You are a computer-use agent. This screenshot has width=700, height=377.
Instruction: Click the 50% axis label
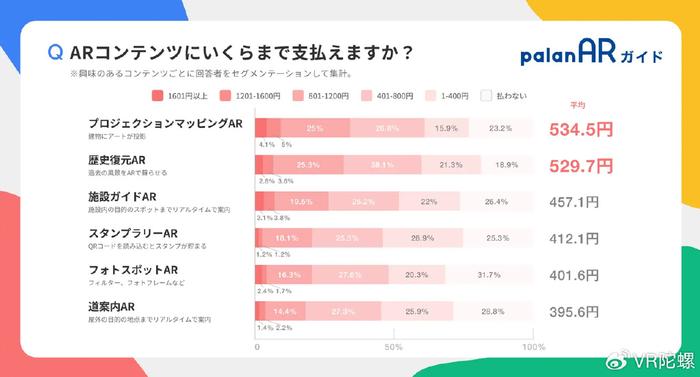[393, 347]
